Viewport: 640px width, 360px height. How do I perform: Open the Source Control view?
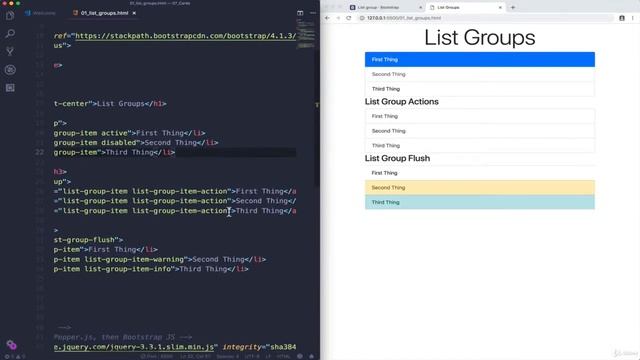point(10,51)
